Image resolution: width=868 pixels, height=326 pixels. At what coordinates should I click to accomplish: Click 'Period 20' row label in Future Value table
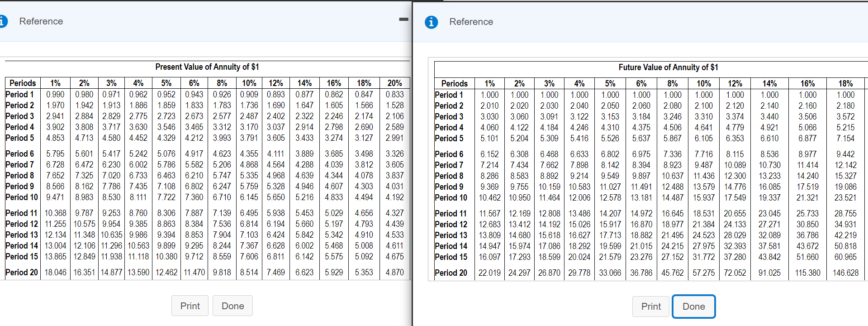coord(451,273)
